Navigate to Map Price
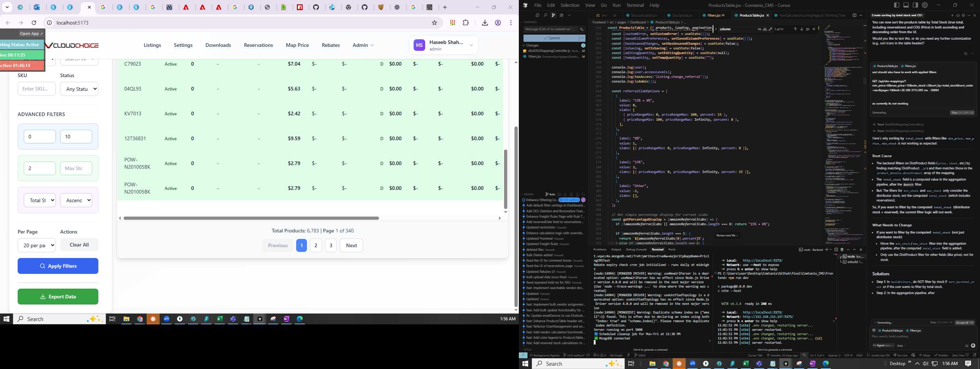980x369 pixels. click(297, 45)
